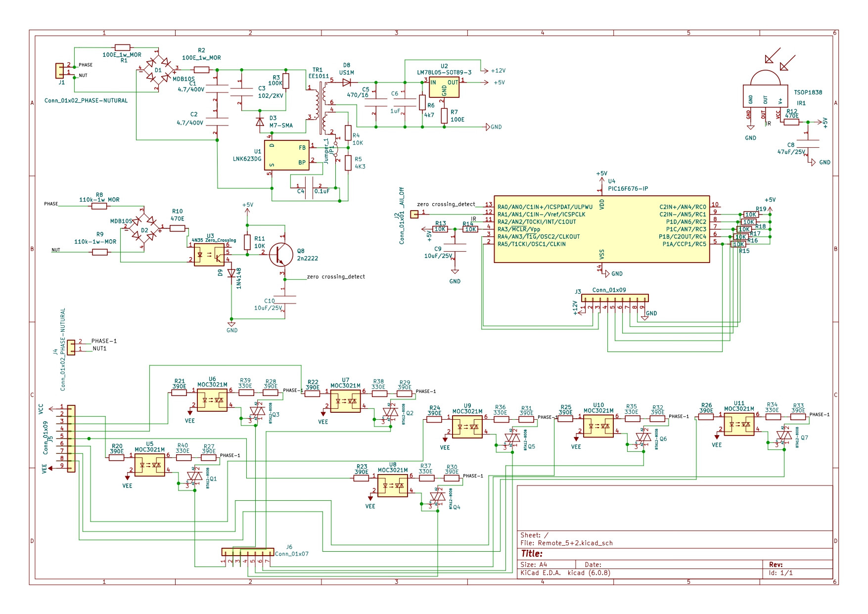
Task: Click the triac Q7 symbol
Action: pyautogui.click(x=784, y=436)
